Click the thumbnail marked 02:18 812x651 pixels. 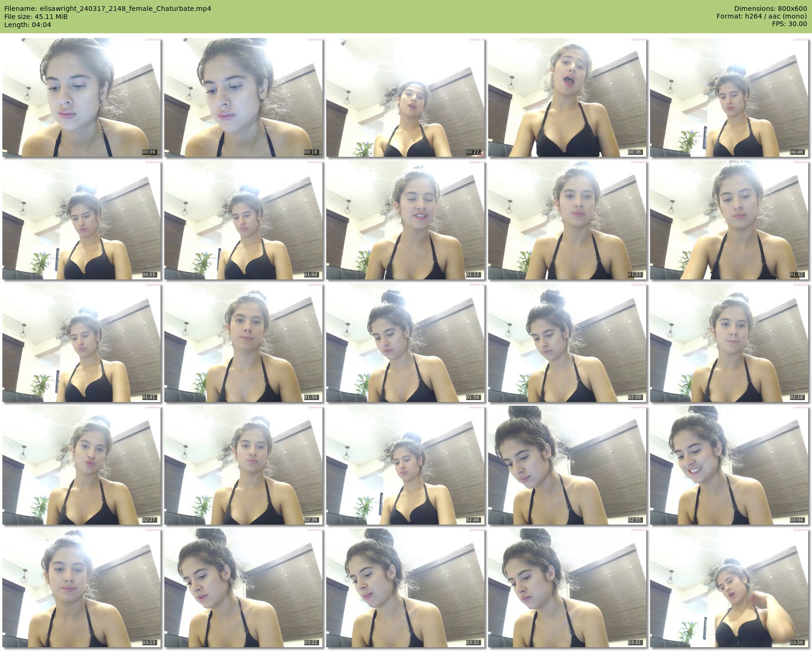729,343
